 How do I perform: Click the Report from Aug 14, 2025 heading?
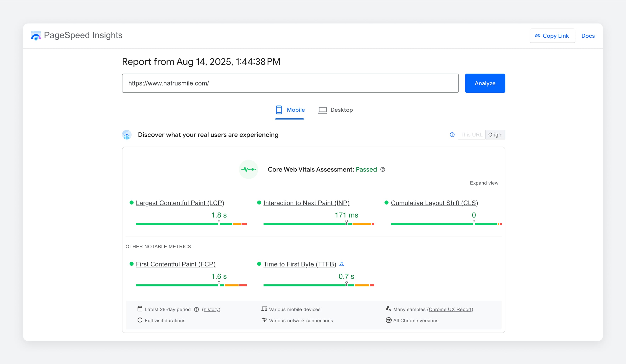click(201, 62)
